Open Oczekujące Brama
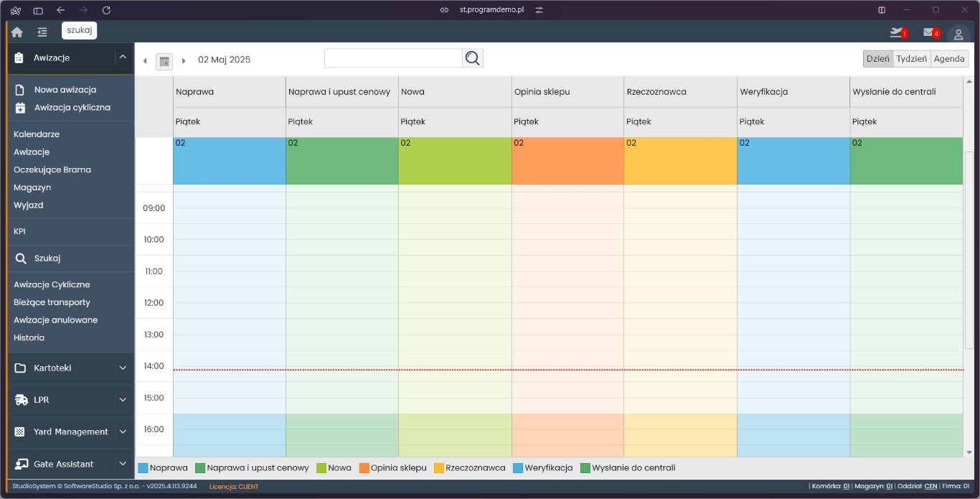980x499 pixels. pos(52,169)
